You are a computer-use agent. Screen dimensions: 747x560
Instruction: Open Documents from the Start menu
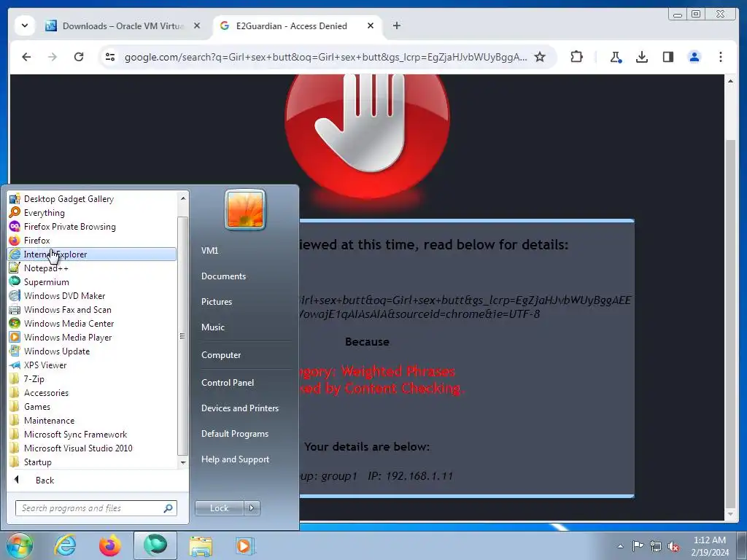(x=223, y=276)
